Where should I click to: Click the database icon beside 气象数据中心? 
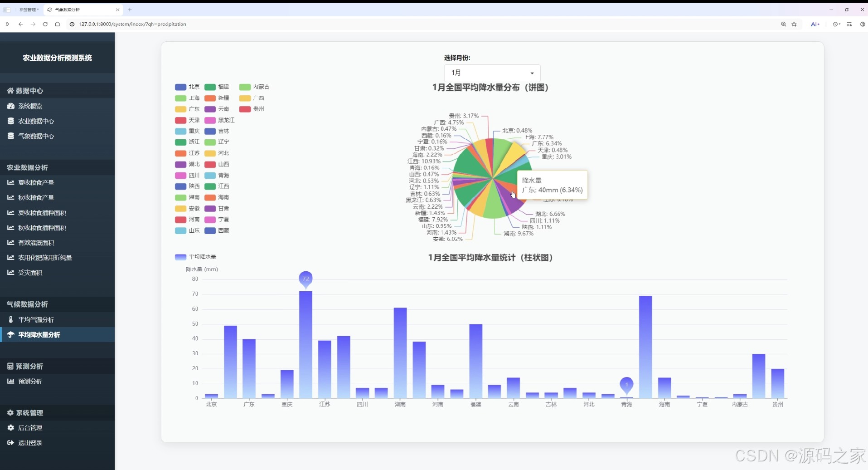click(x=11, y=136)
